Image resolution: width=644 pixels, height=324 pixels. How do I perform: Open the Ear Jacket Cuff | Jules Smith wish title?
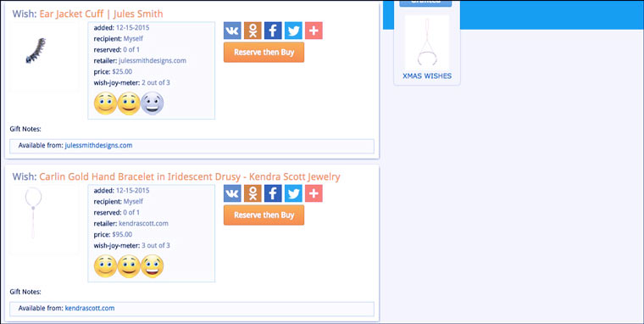pyautogui.click(x=101, y=14)
